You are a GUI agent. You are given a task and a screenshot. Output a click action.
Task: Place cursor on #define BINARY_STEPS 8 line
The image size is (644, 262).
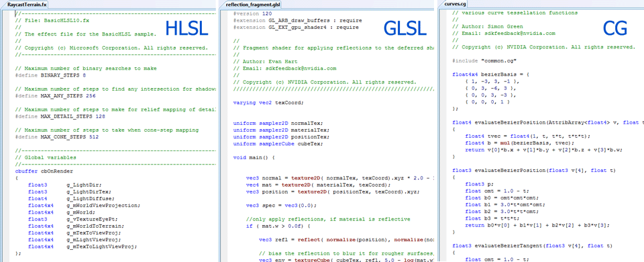(50, 76)
